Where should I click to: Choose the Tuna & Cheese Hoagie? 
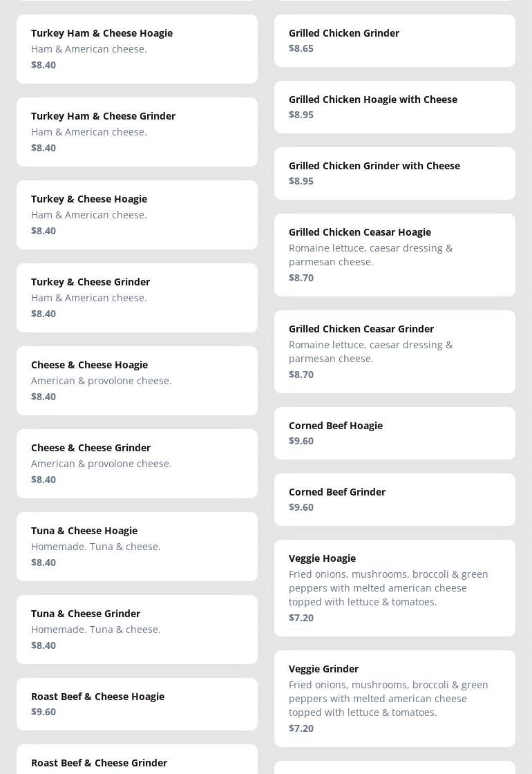(137, 547)
